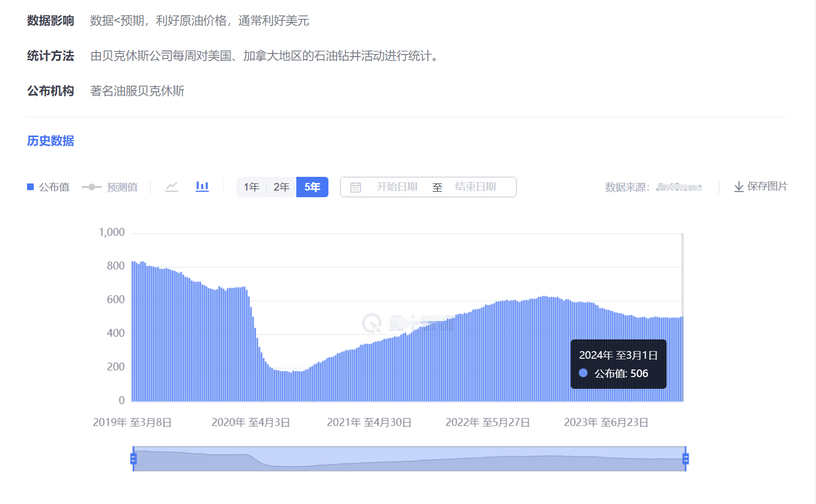
Task: Select the bar chart view icon
Action: pos(202,187)
